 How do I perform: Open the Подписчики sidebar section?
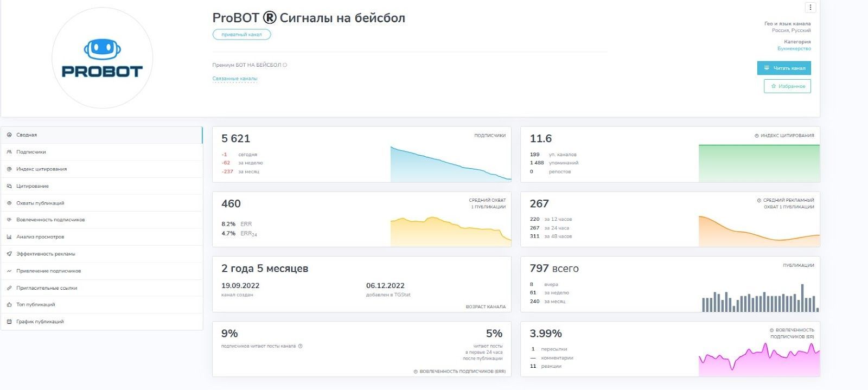(x=31, y=152)
